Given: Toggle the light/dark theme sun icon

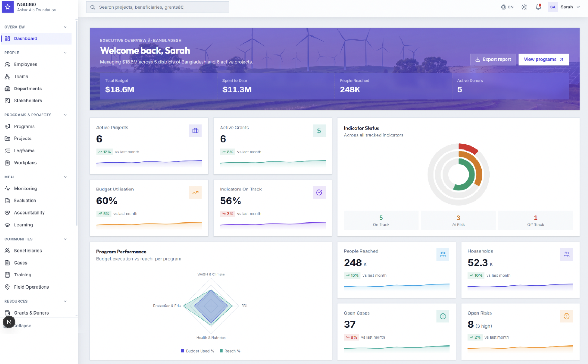Looking at the screenshot, I should tap(524, 7).
